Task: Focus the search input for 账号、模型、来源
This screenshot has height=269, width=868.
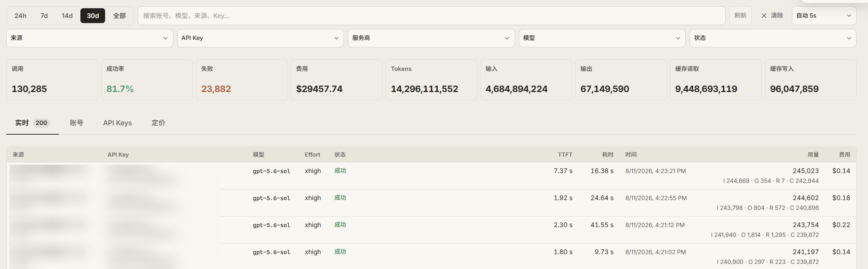Action: pos(431,16)
